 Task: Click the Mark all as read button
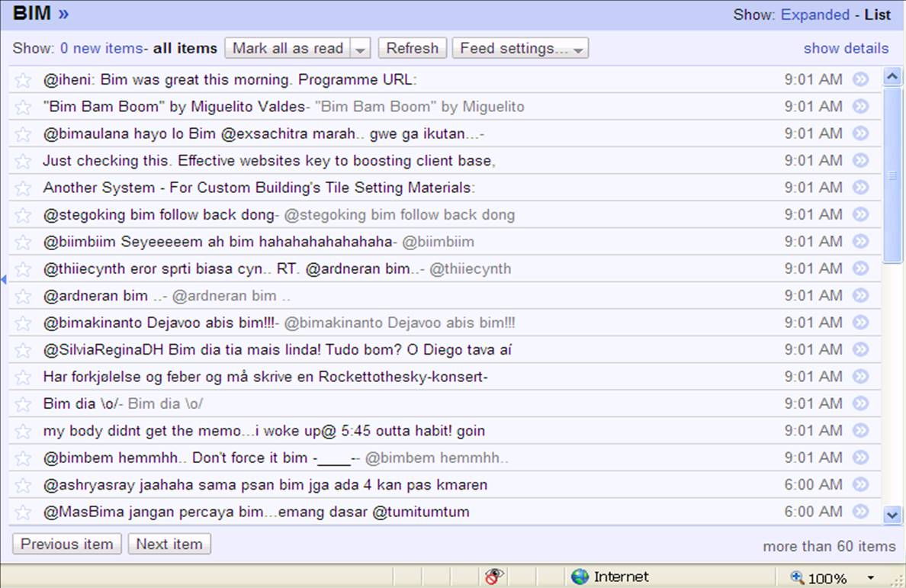pyautogui.click(x=288, y=49)
